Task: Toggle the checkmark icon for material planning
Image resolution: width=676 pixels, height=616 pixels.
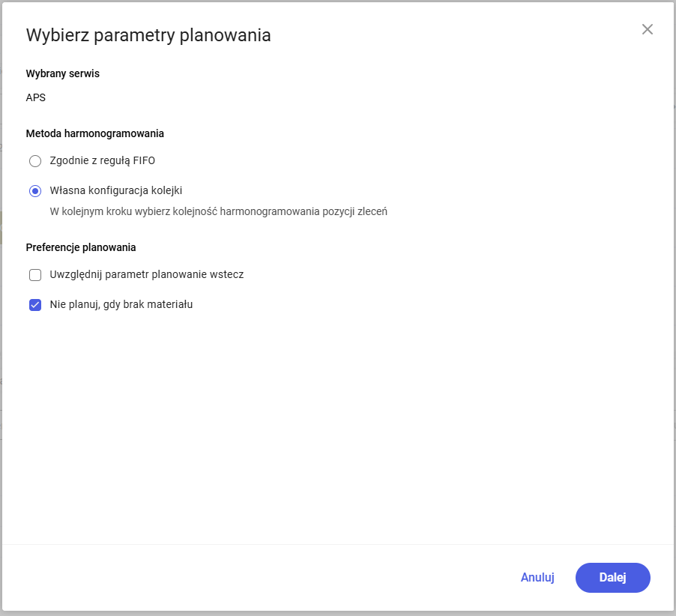Action: (35, 304)
